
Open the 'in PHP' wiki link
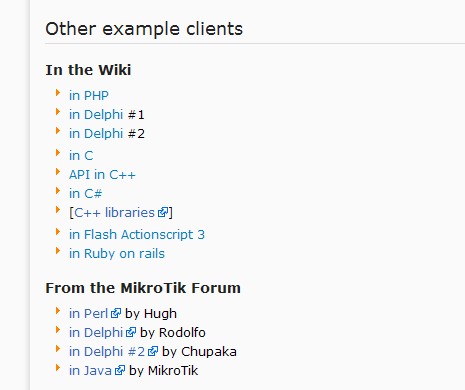(89, 96)
